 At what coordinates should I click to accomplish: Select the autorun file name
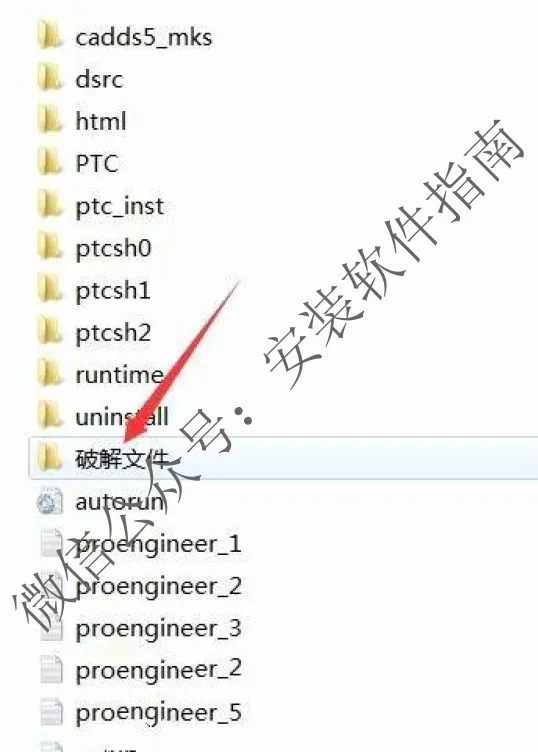pos(119,502)
